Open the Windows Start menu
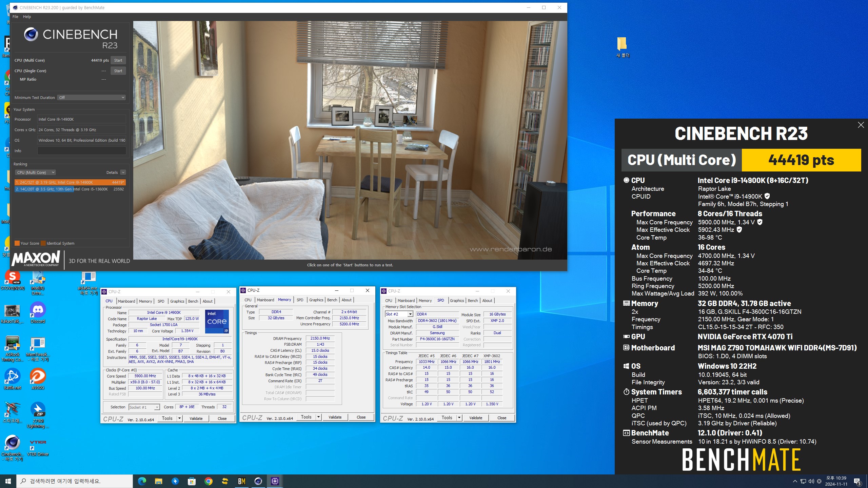 click(x=8, y=481)
